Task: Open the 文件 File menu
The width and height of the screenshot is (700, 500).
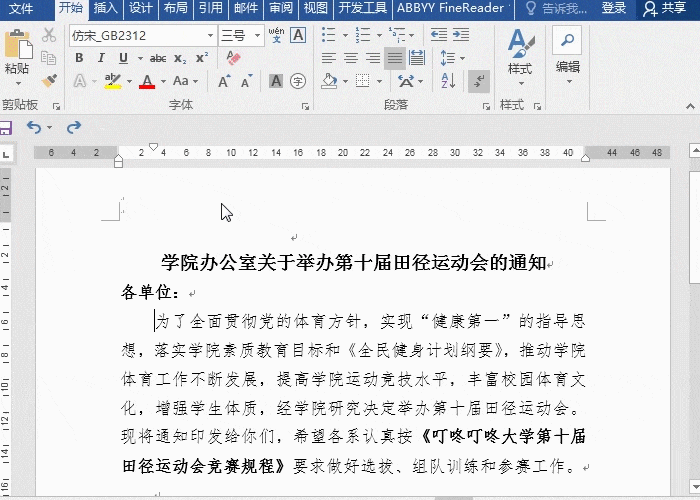Action: click(21, 8)
